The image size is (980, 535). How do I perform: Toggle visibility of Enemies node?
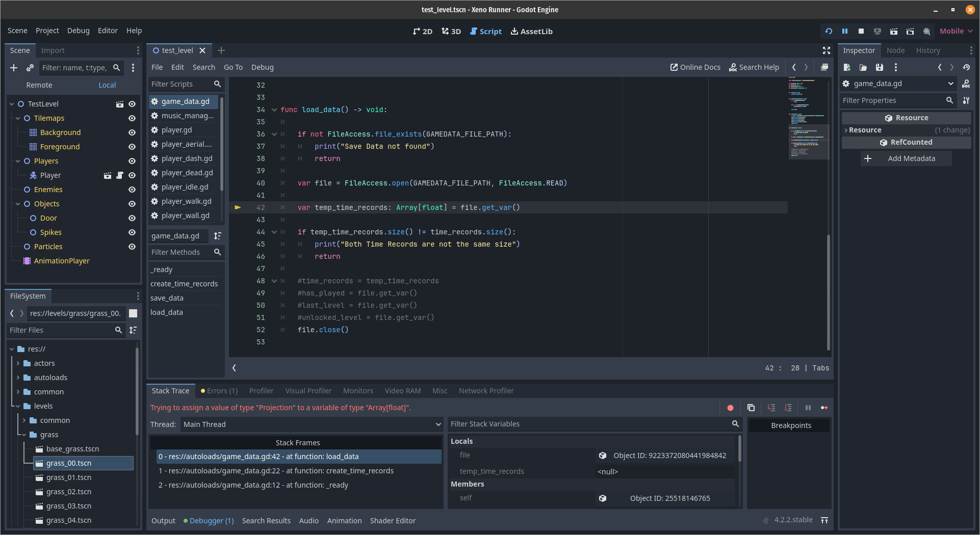coord(132,190)
